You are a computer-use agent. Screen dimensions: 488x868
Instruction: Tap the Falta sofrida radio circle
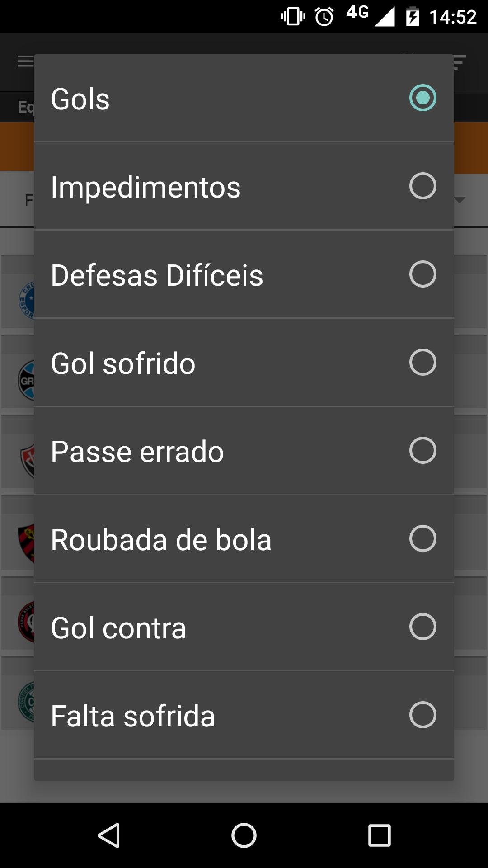tap(422, 715)
